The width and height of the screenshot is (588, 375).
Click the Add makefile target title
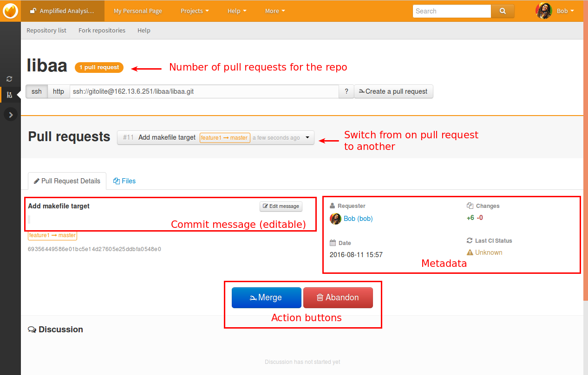point(59,206)
